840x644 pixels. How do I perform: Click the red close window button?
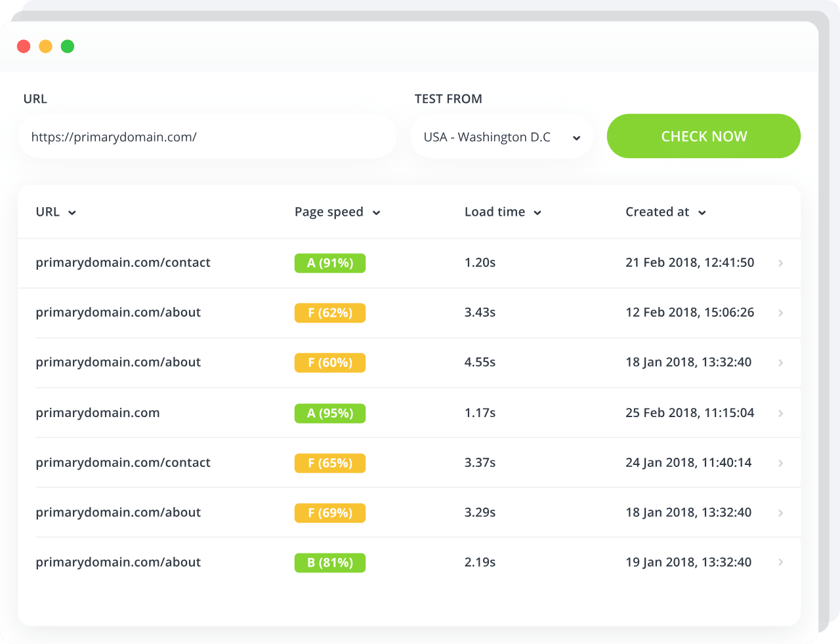pos(24,47)
